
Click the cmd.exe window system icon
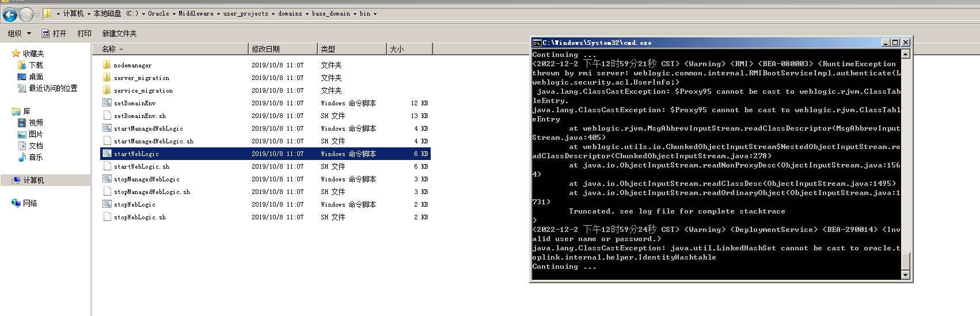point(537,43)
